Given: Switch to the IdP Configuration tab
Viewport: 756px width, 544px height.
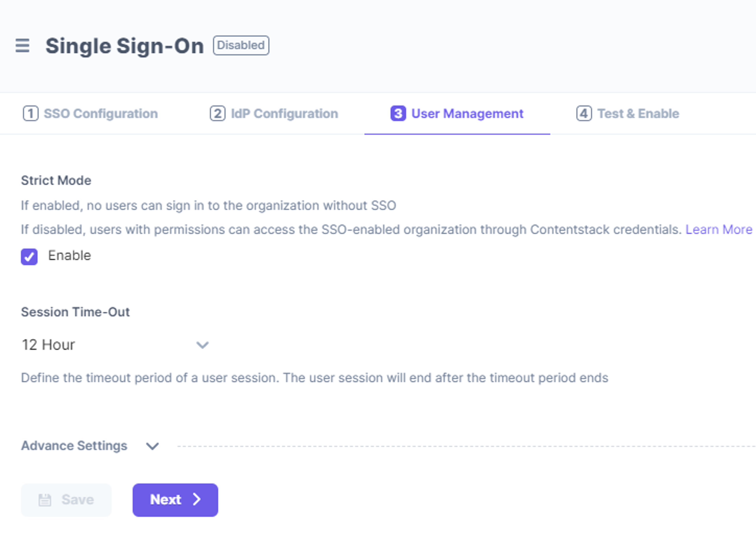Looking at the screenshot, I should [274, 114].
